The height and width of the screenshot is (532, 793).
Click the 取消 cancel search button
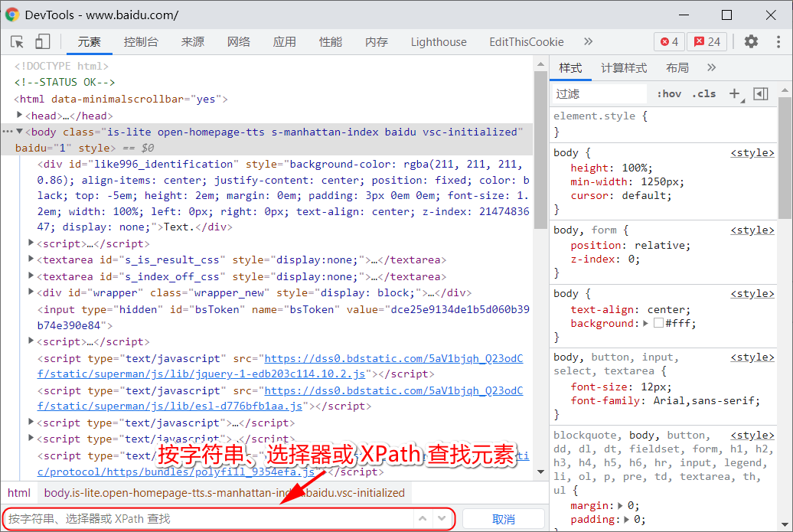[x=504, y=519]
